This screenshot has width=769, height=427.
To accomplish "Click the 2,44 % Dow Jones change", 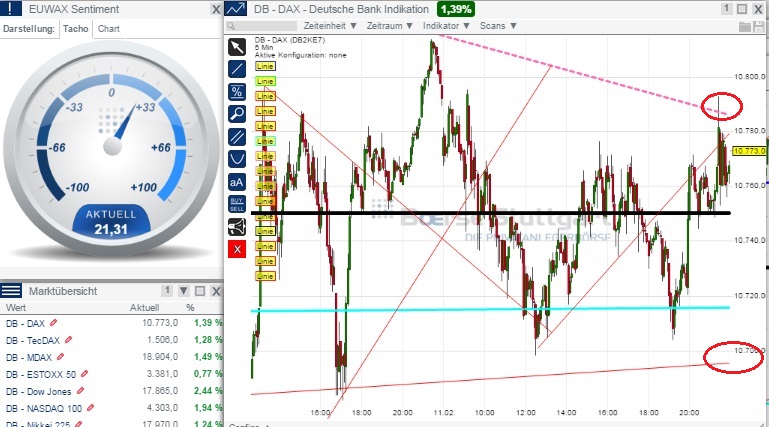I will point(208,391).
